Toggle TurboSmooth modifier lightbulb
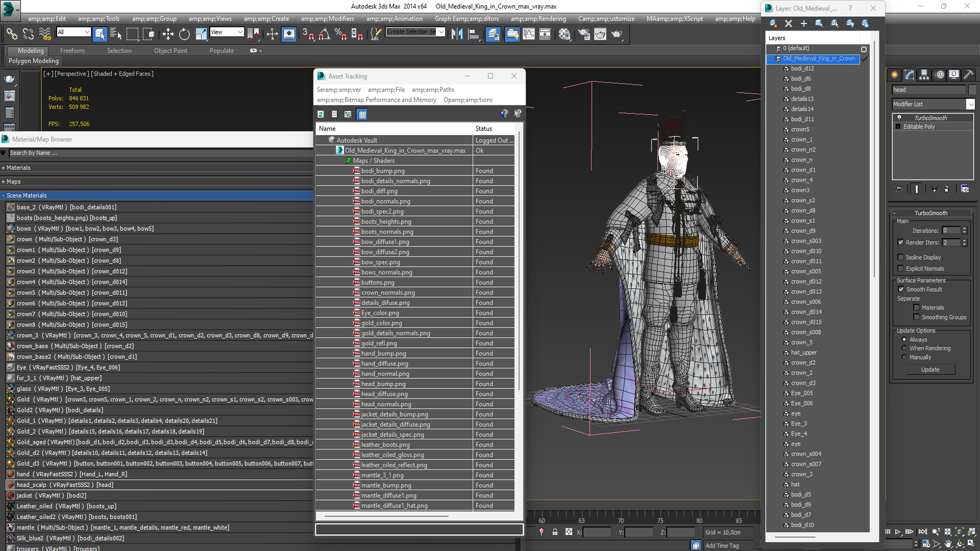The width and height of the screenshot is (980, 551). (x=899, y=118)
